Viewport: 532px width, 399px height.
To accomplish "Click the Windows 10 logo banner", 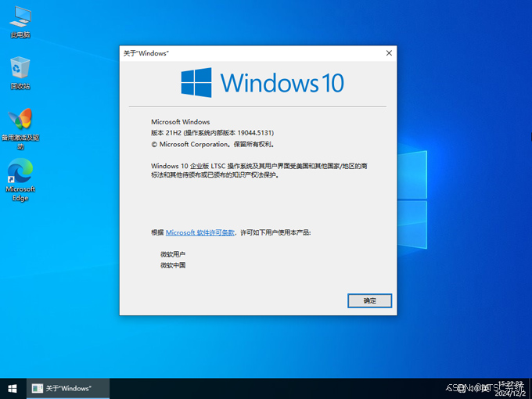I will (x=262, y=82).
